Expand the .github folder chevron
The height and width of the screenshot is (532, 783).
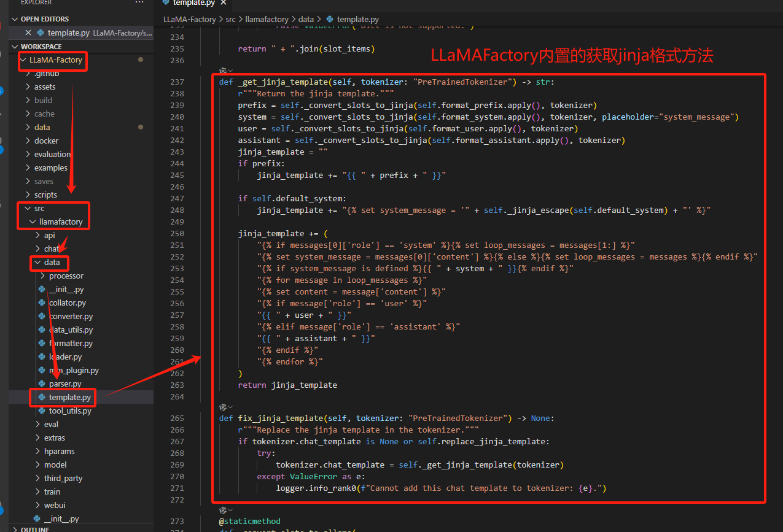tap(28, 74)
